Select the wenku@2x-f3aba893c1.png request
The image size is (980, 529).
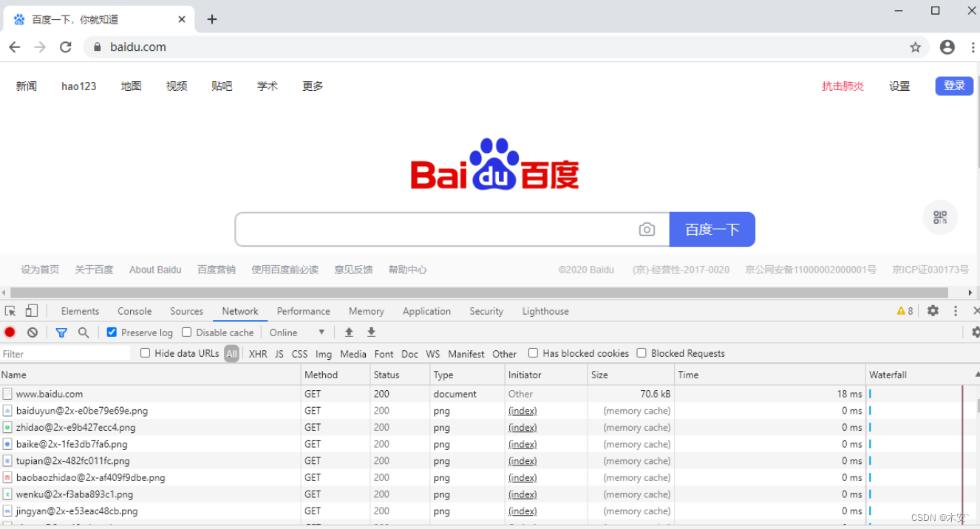click(x=75, y=494)
